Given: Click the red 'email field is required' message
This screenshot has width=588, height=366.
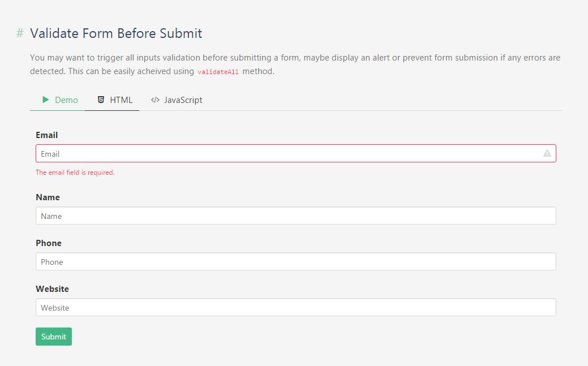Looking at the screenshot, I should (75, 172).
